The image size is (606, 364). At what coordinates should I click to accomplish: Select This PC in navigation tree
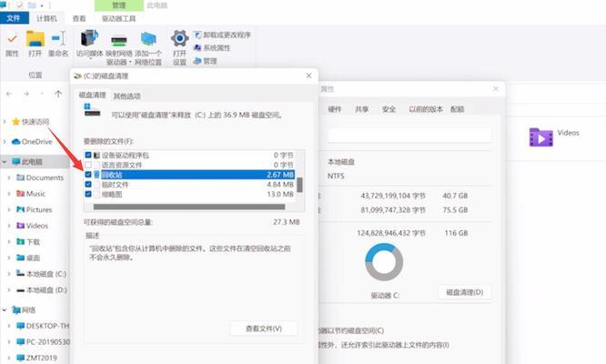(x=27, y=161)
